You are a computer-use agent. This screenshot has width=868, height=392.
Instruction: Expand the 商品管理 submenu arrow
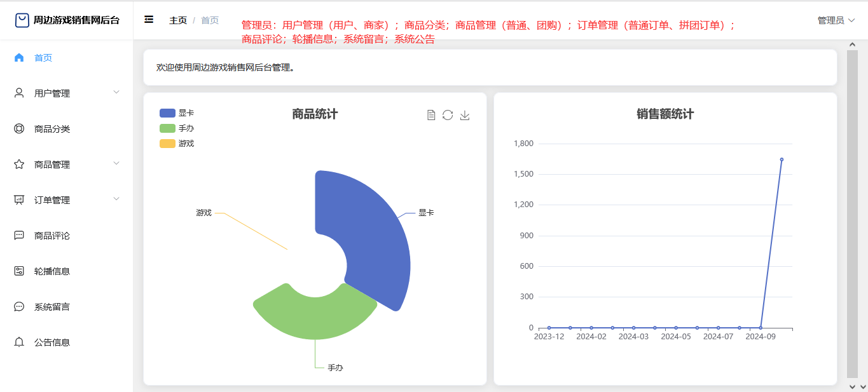(116, 164)
